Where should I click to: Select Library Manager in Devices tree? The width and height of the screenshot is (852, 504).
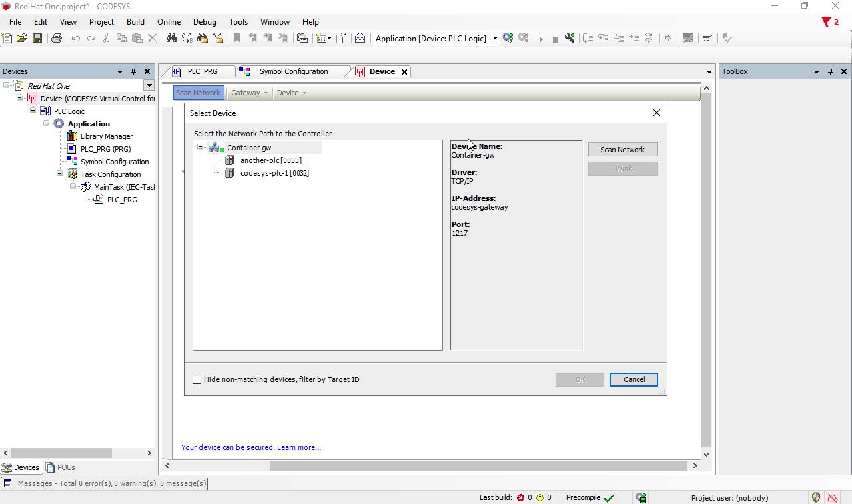pos(107,136)
